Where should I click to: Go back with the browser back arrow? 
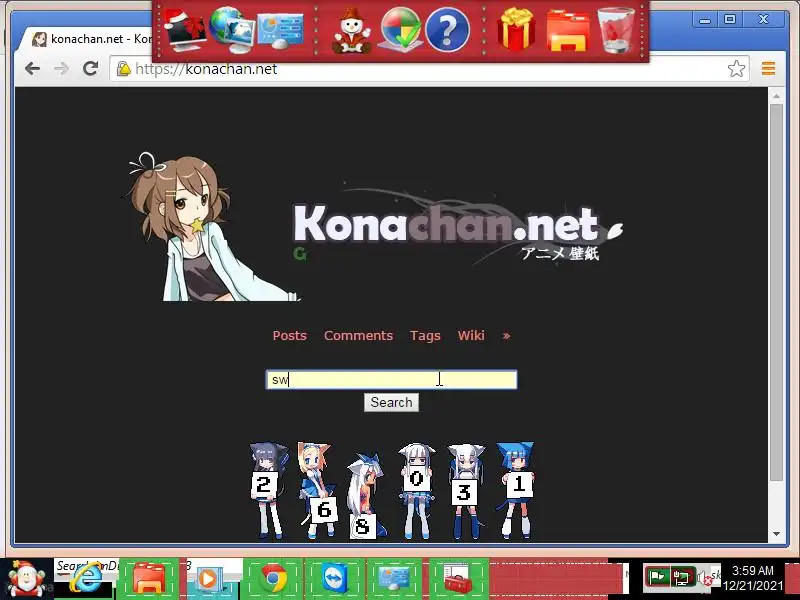pyautogui.click(x=32, y=68)
